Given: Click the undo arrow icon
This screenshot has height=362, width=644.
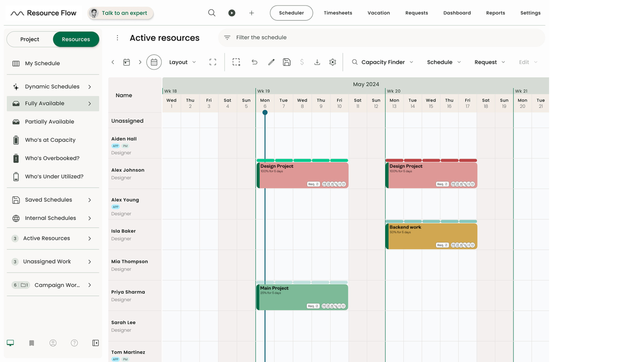Looking at the screenshot, I should pos(255,62).
